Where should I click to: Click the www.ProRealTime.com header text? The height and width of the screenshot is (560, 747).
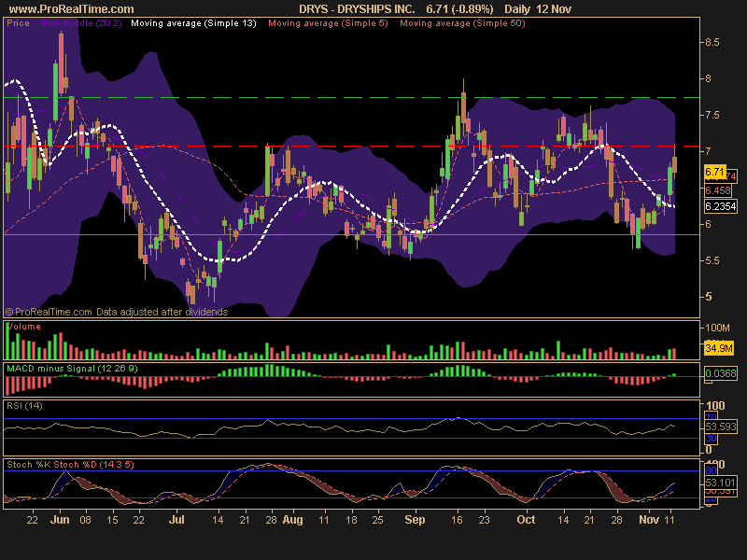[x=72, y=9]
